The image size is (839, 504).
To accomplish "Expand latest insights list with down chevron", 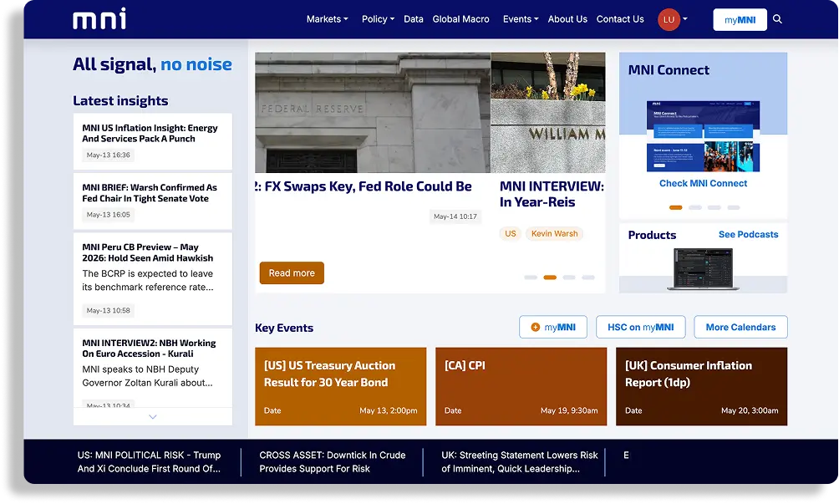I will (152, 417).
